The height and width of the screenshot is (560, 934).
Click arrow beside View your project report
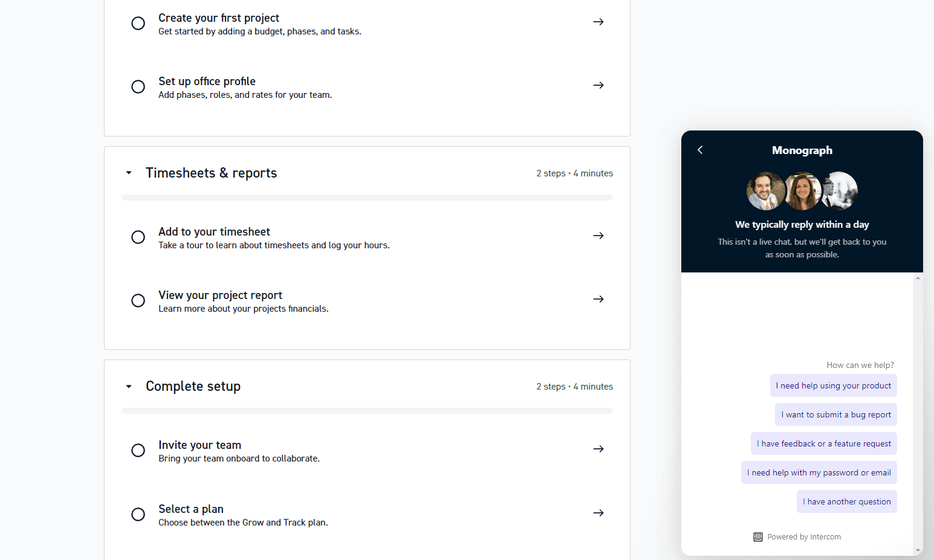click(598, 299)
